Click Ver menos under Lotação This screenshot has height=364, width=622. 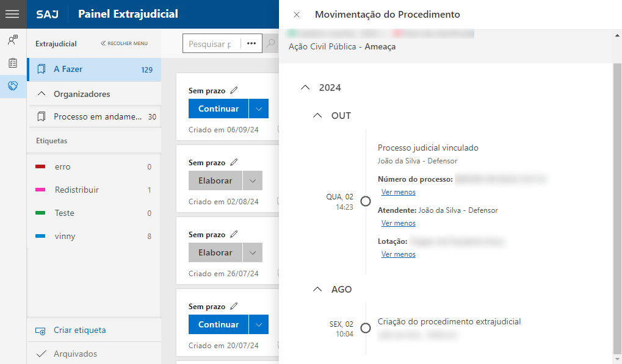pyautogui.click(x=398, y=254)
